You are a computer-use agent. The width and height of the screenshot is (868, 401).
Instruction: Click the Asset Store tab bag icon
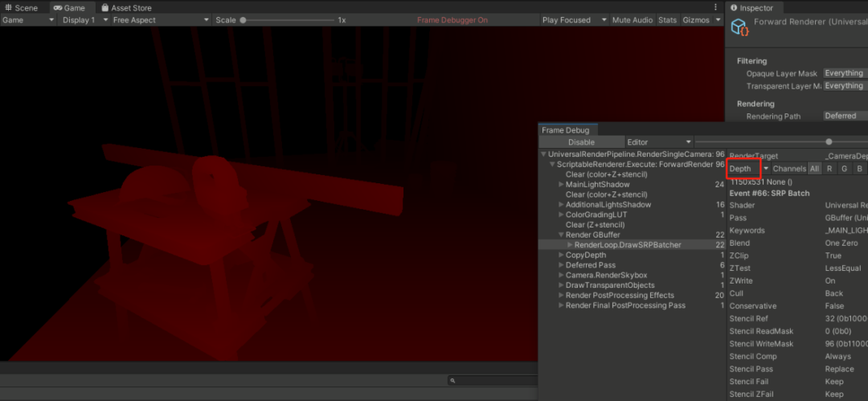104,8
